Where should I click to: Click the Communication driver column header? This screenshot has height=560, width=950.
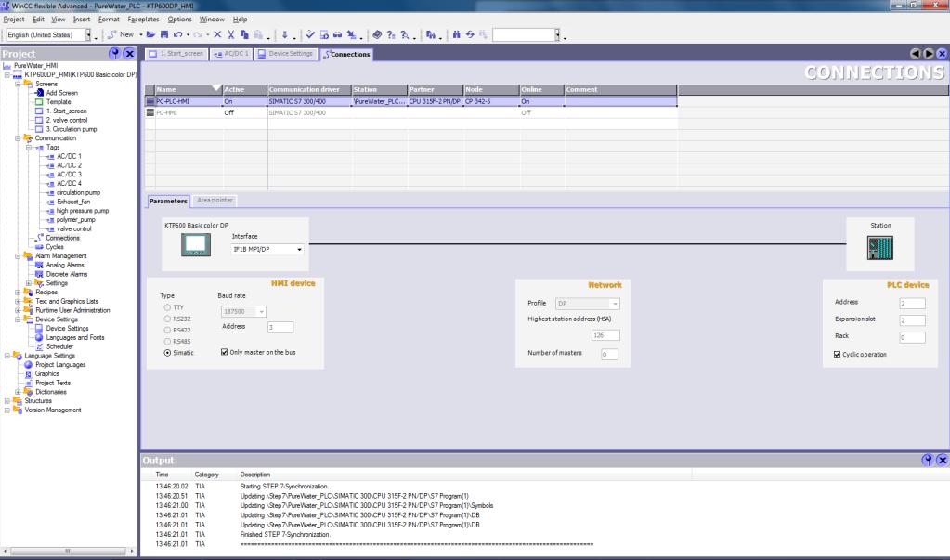309,89
